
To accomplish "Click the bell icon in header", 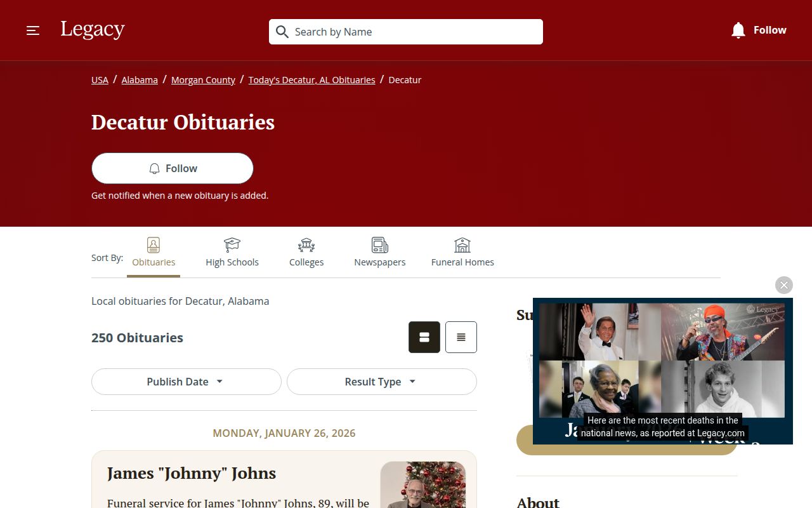I will coord(738,30).
